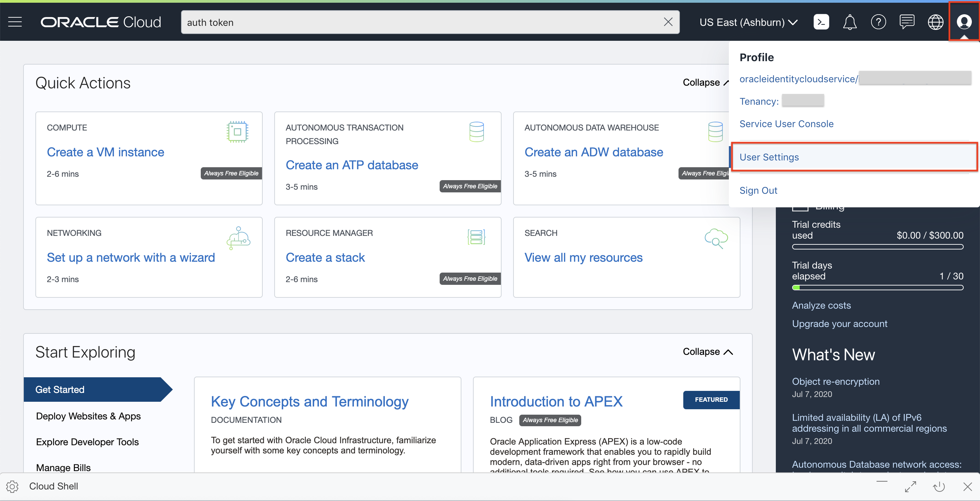Choose Sign Out from the profile menu
The height and width of the screenshot is (501, 980).
758,190
